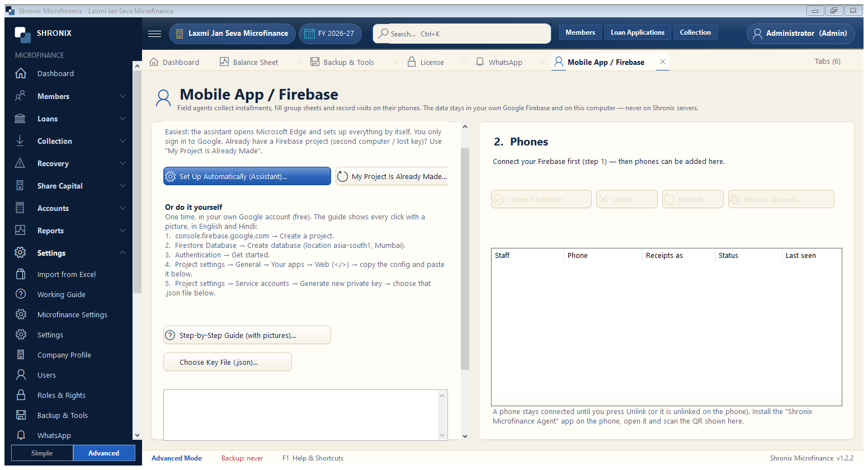Image resolution: width=868 pixels, height=470 pixels.
Task: Click the Shronix logo icon
Action: click(x=23, y=34)
